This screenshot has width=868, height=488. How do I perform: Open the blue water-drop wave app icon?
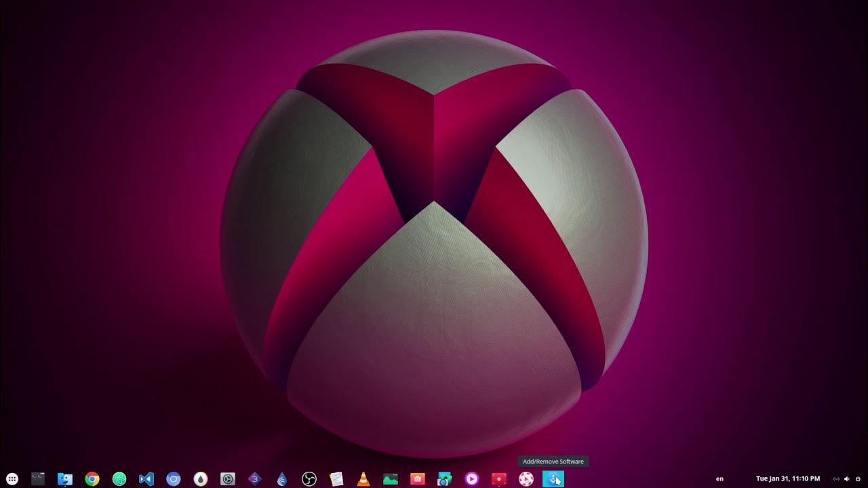[282, 479]
